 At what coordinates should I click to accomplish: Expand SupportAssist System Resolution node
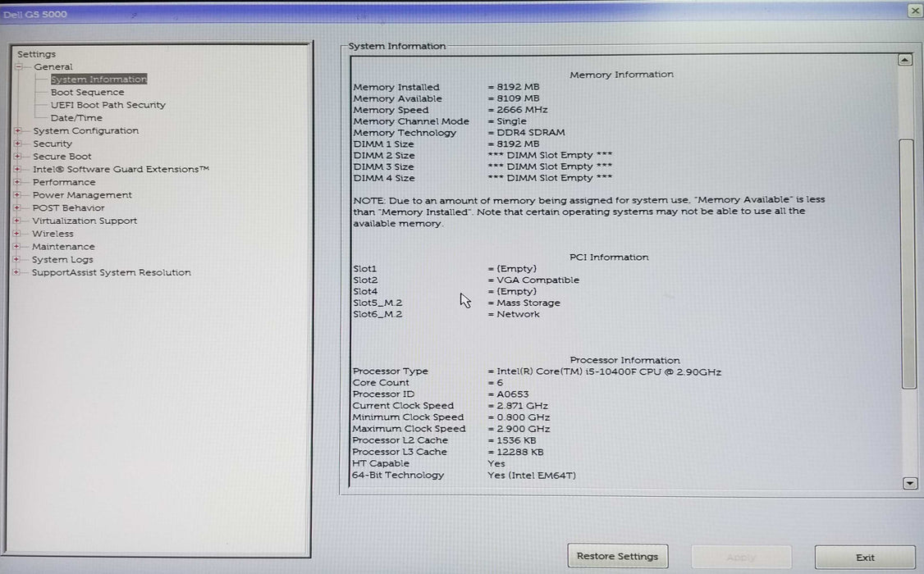coord(17,272)
